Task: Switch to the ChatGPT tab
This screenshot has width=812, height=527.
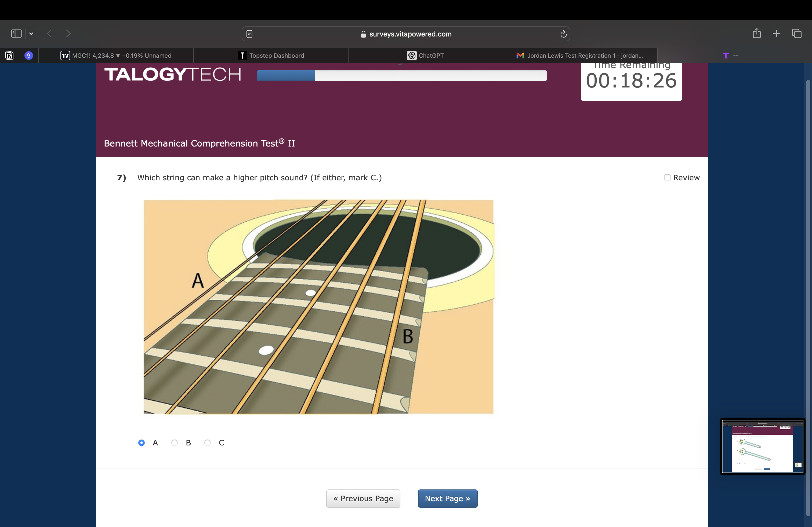Action: 425,56
